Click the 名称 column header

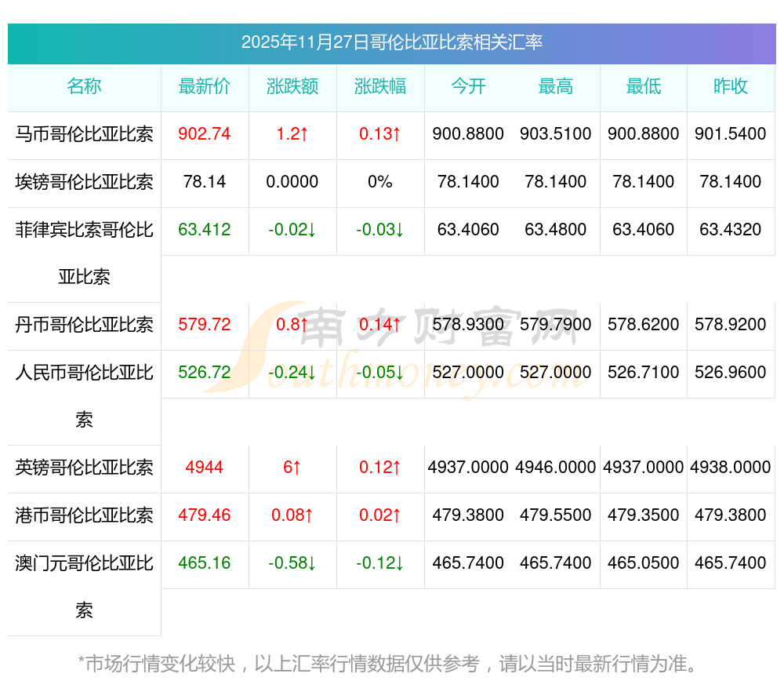tap(84, 87)
